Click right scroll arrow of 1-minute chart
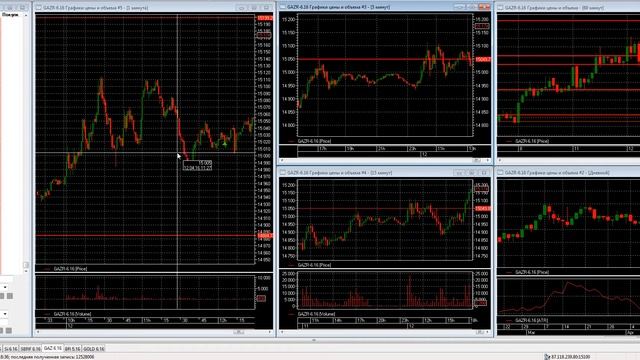 tap(270, 332)
